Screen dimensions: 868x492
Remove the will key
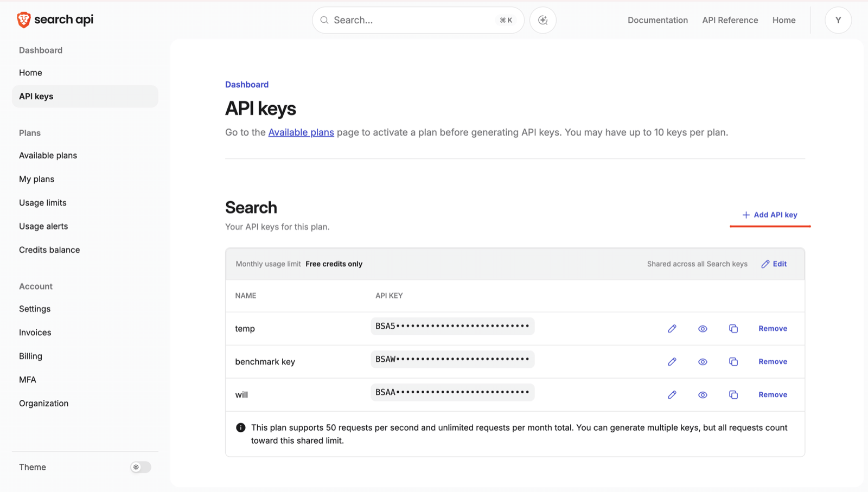point(773,395)
